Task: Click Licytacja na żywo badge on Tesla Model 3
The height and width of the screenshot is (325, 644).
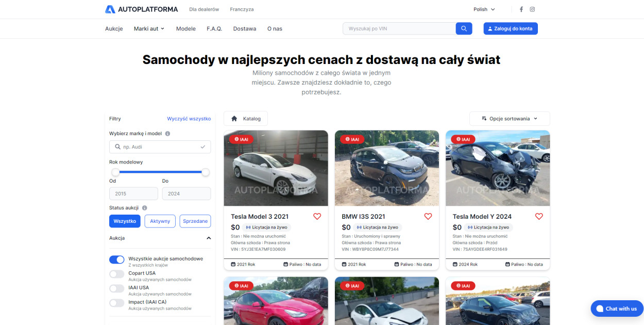Action: click(267, 227)
